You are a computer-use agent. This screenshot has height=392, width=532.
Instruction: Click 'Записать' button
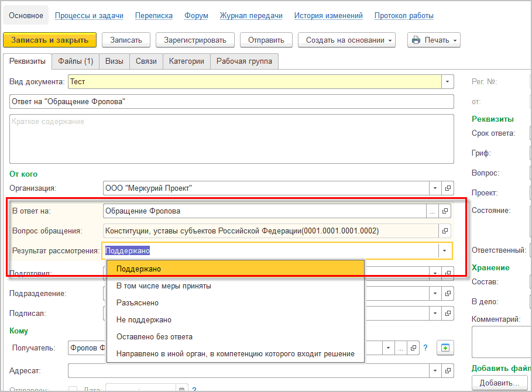click(x=126, y=40)
